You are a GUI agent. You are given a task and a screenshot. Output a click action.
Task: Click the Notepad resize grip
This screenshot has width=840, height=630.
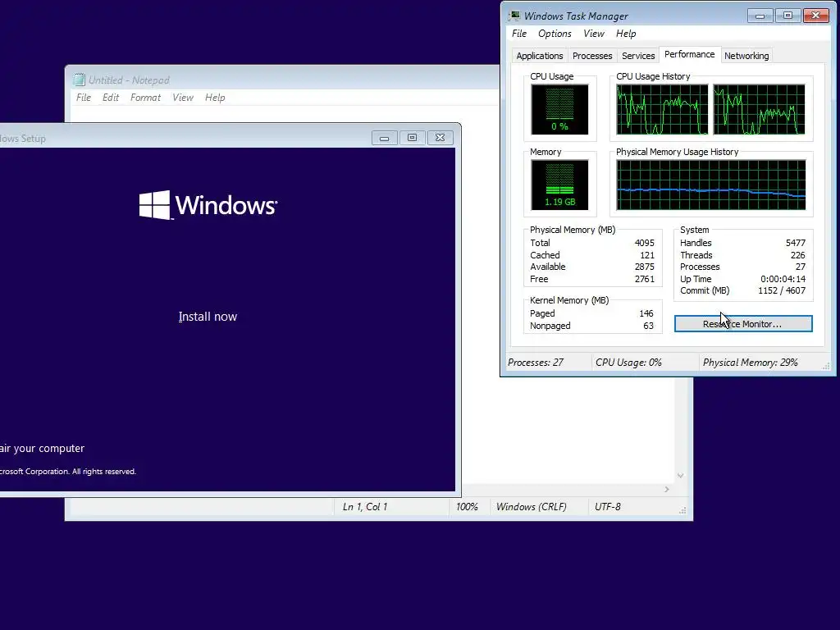(x=682, y=510)
